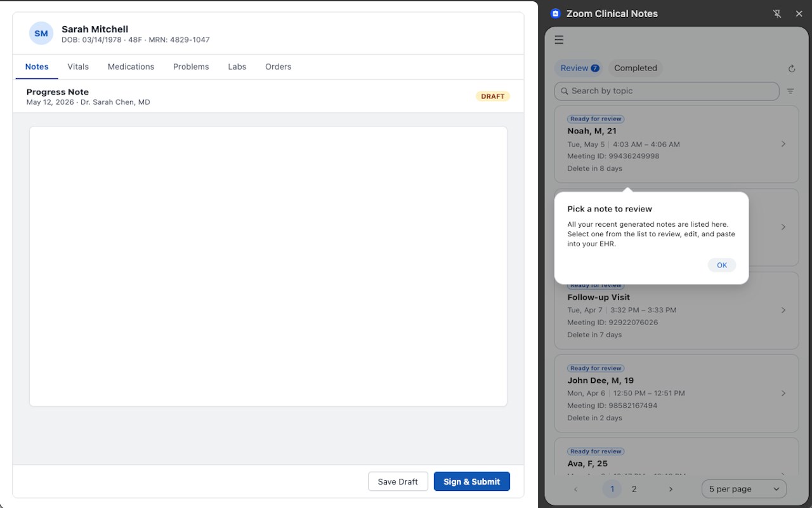The width and height of the screenshot is (812, 508).
Task: Click the Zoom Clinical Notes logo icon
Action: coord(556,13)
